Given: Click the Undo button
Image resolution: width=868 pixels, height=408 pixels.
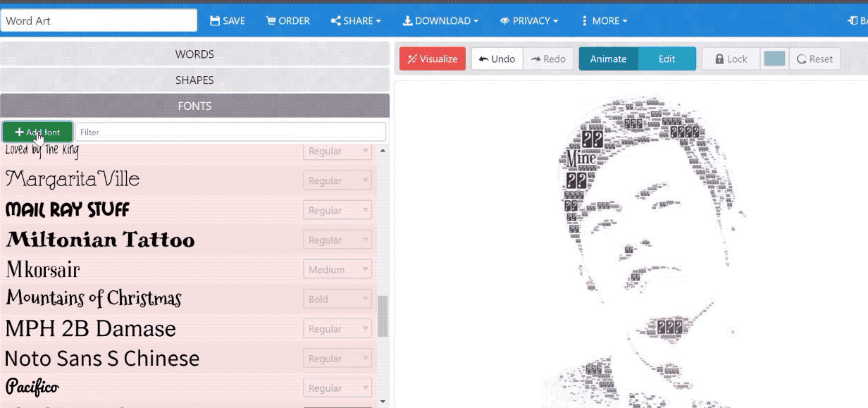Looking at the screenshot, I should (497, 58).
